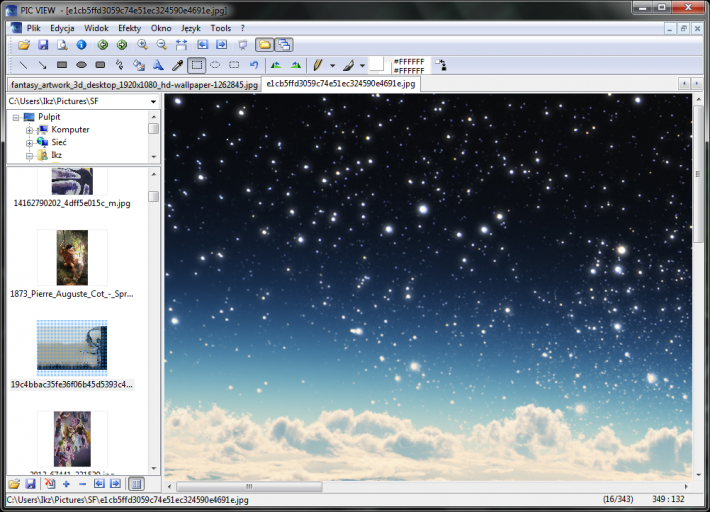Select the filled ellipse tool
Screen dimensions: 710x512
tap(81, 65)
